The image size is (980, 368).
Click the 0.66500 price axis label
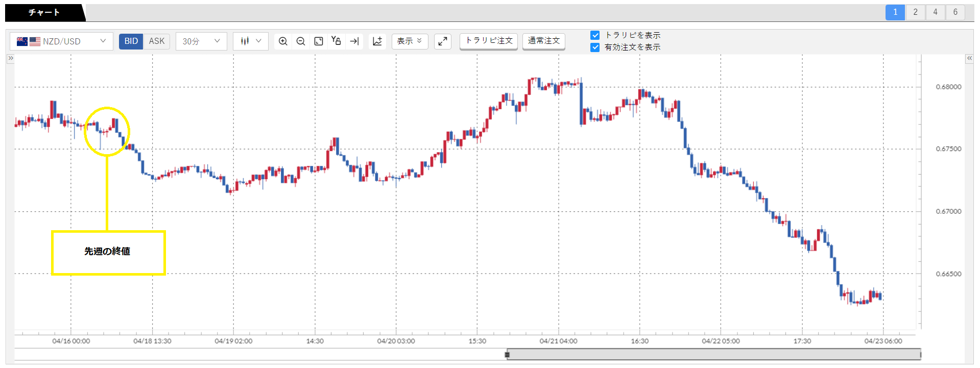click(948, 274)
